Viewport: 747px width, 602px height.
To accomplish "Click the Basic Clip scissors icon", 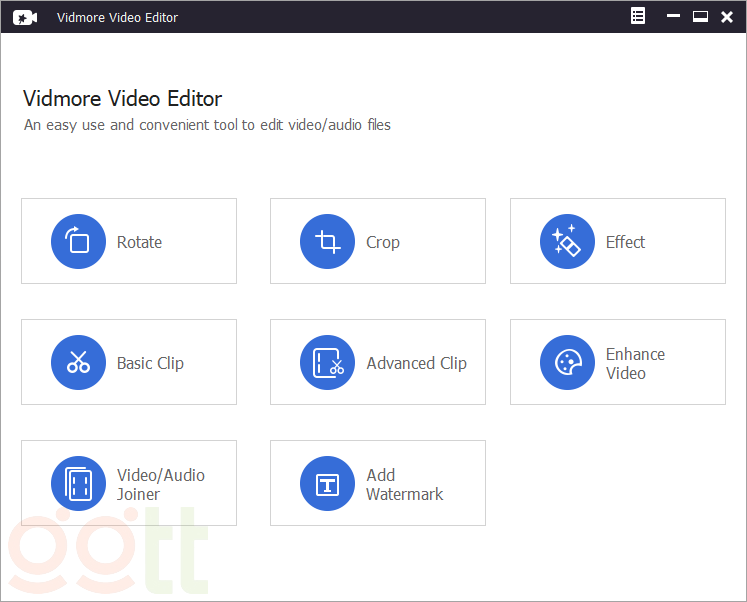I will pyautogui.click(x=78, y=363).
